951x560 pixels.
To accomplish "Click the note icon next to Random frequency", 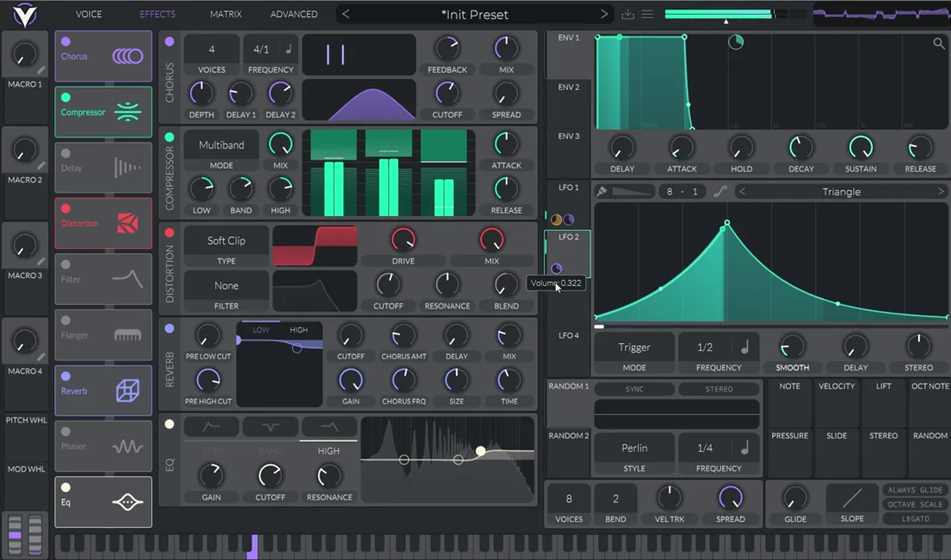I will 744,448.
